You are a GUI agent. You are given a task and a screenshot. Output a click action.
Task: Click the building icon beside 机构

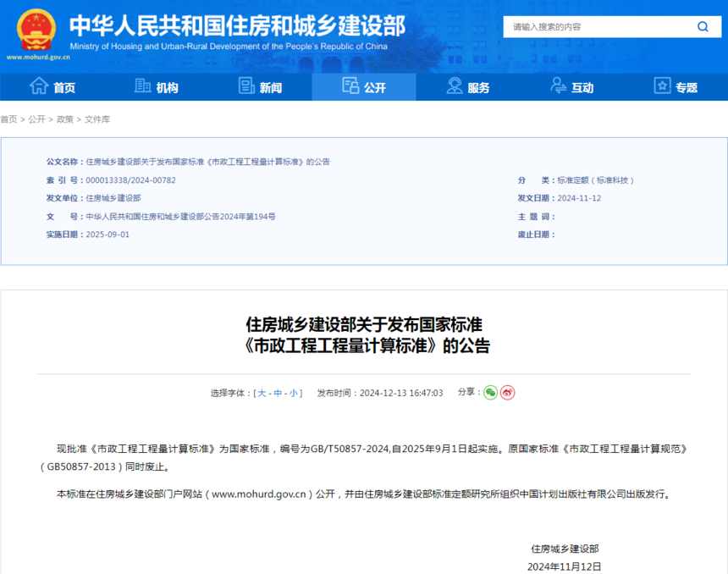[x=142, y=86]
